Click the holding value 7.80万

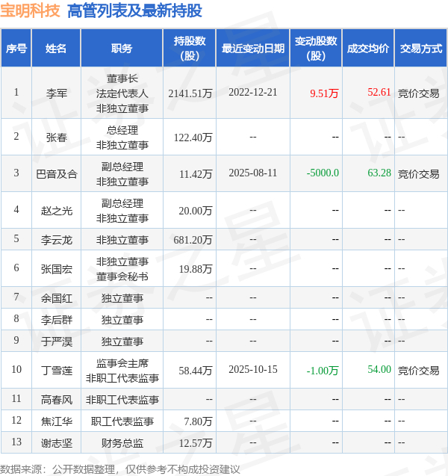tap(198, 421)
